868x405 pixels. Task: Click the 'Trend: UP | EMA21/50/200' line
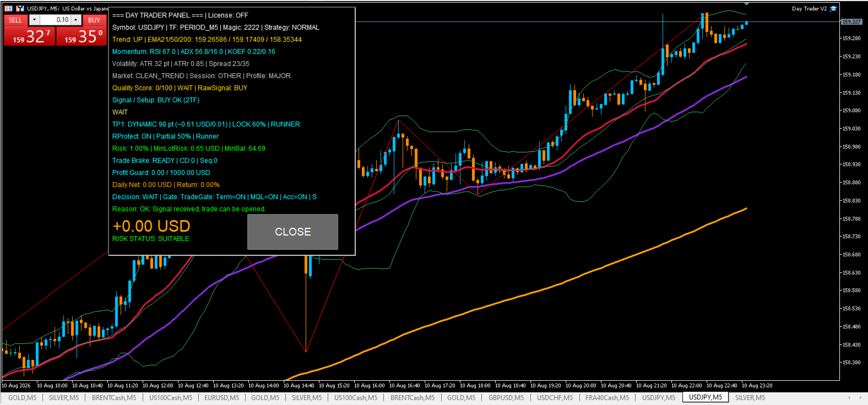207,40
